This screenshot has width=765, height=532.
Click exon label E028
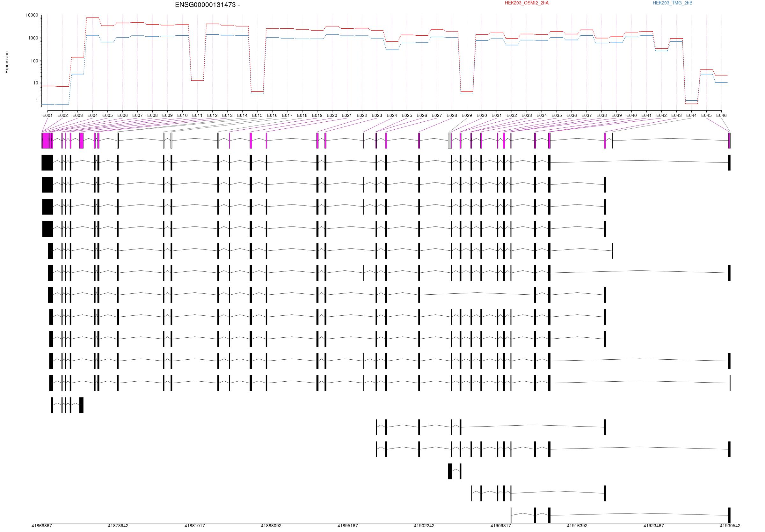coord(452,116)
